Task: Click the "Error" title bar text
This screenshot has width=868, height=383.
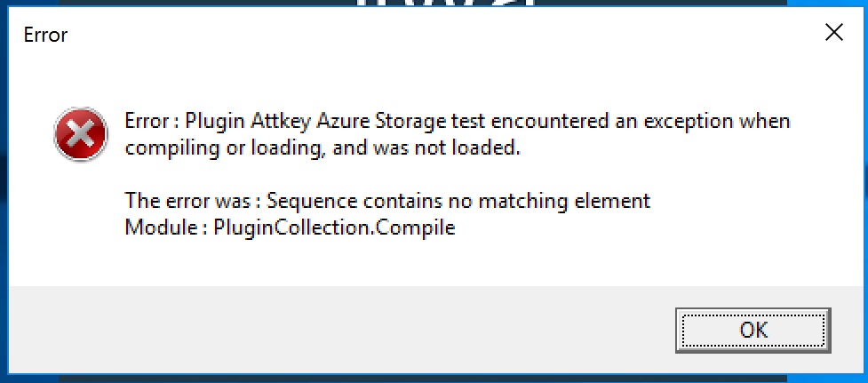Action: pos(45,36)
